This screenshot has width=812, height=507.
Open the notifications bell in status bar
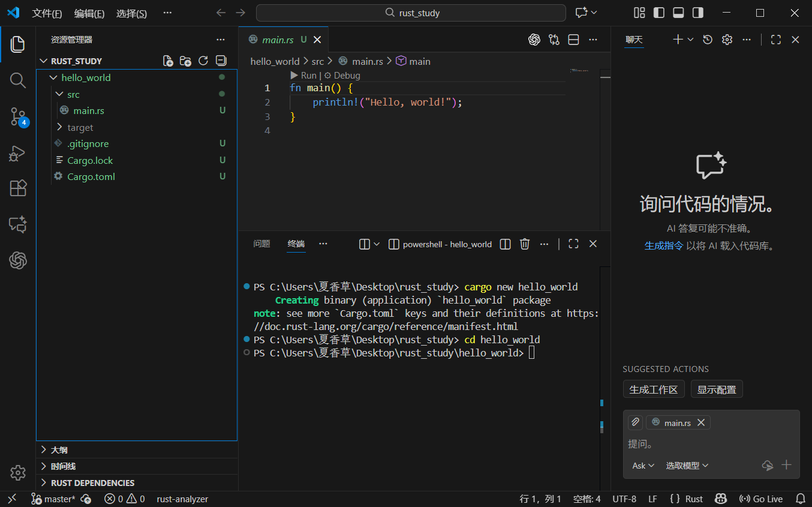pyautogui.click(x=800, y=499)
